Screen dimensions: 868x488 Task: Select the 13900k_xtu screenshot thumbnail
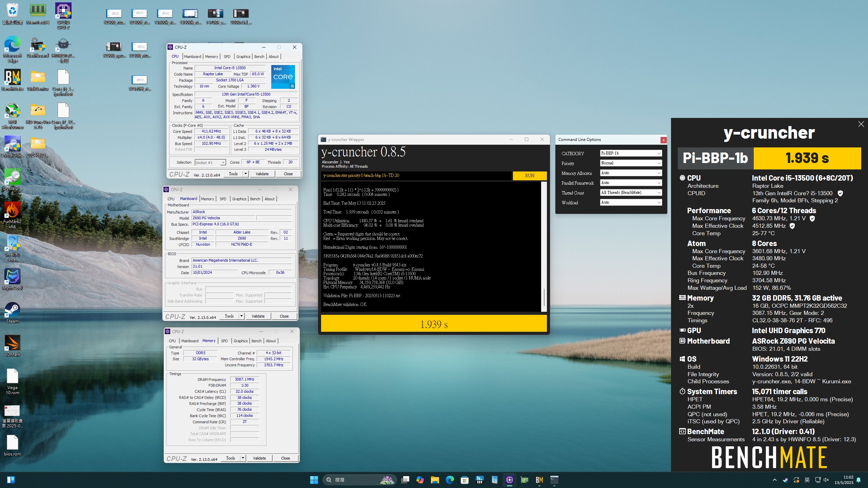pos(190,17)
